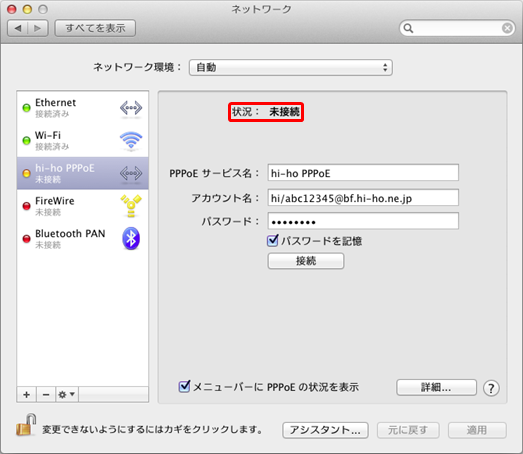This screenshot has height=454, width=523.
Task: Click the lock icon to prevent changes
Action: tap(26, 425)
